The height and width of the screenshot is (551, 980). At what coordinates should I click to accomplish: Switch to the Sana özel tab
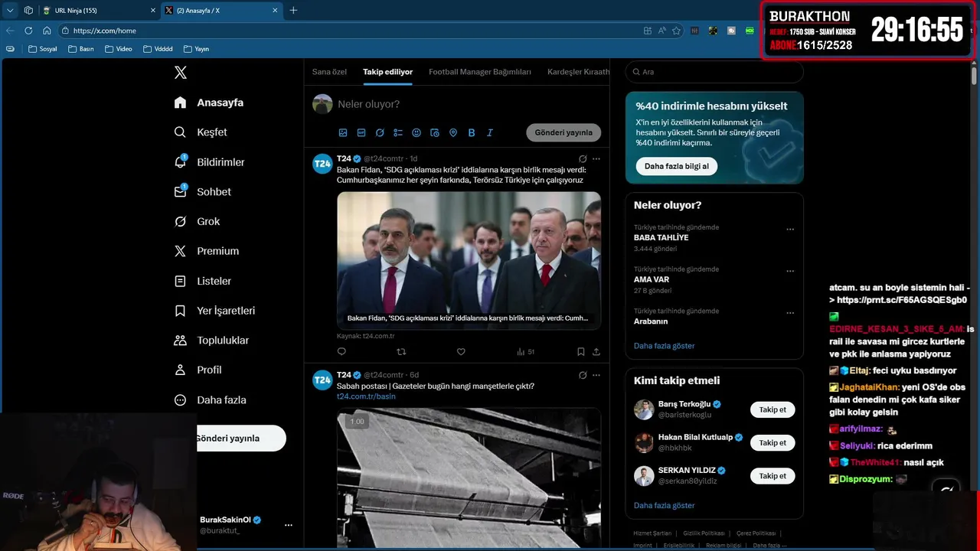coord(329,72)
